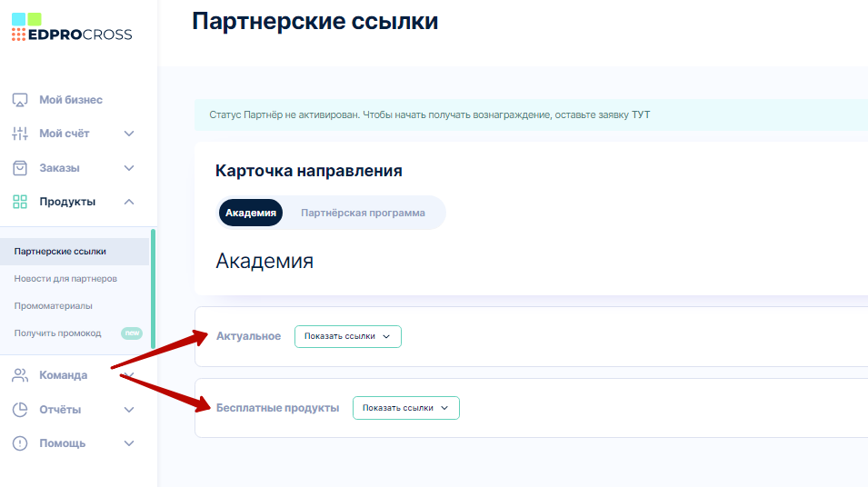
Task: Open the Помощь menu label
Action: click(x=62, y=443)
